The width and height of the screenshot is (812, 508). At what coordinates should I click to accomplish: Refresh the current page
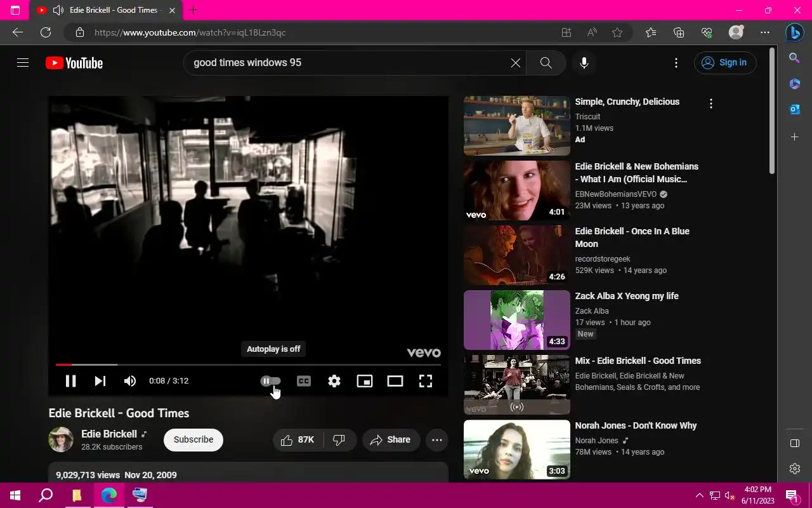pos(46,32)
